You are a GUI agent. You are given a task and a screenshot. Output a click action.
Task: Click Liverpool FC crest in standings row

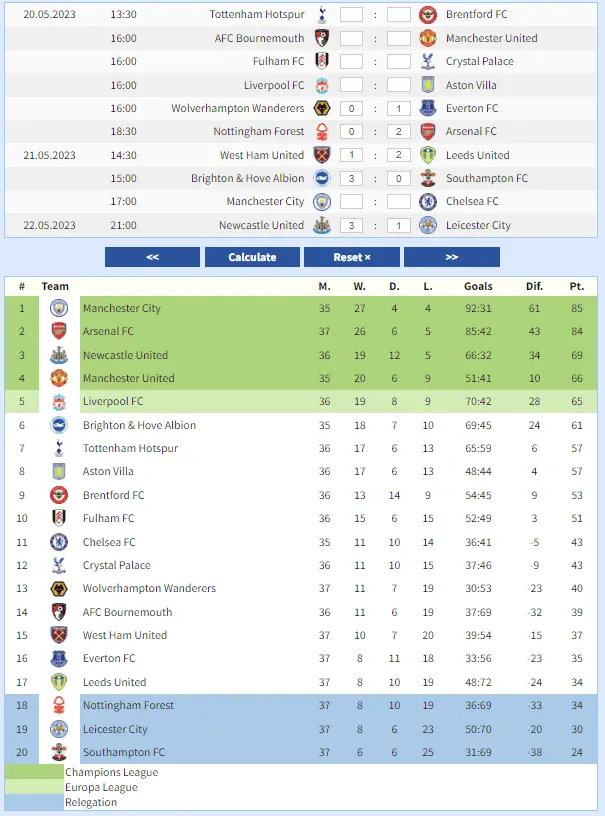(59, 402)
